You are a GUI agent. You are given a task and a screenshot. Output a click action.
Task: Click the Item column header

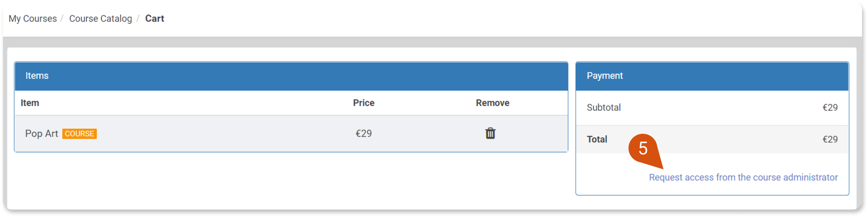tap(30, 103)
